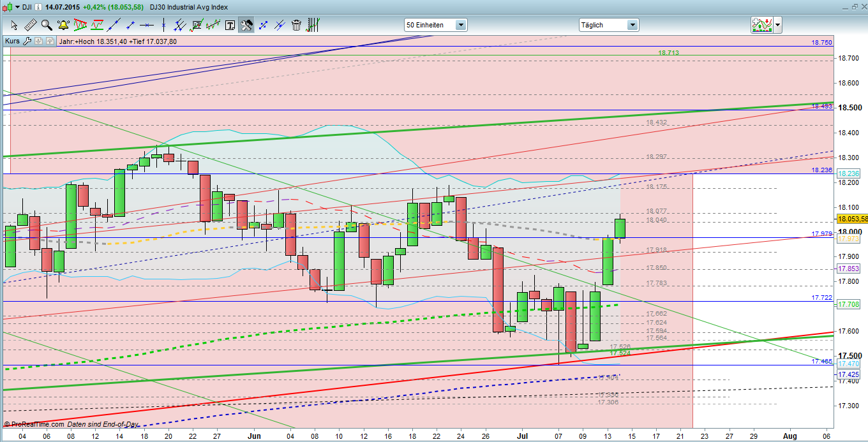Select the text annotation tool
The image size is (868, 442).
pyautogui.click(x=230, y=25)
